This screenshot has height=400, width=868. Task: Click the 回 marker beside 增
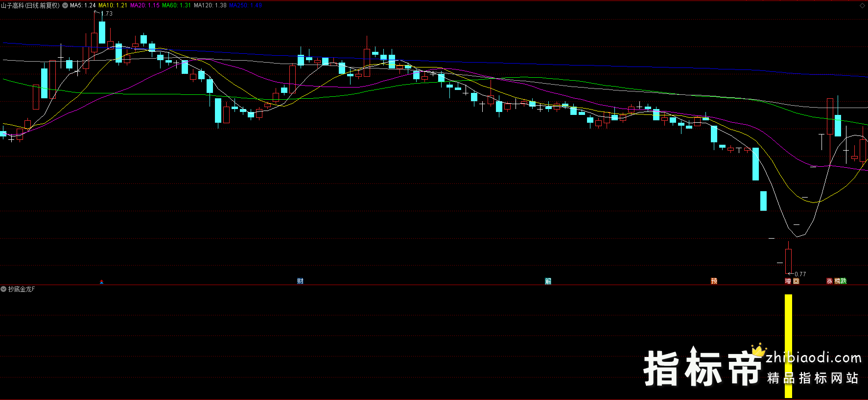point(796,281)
